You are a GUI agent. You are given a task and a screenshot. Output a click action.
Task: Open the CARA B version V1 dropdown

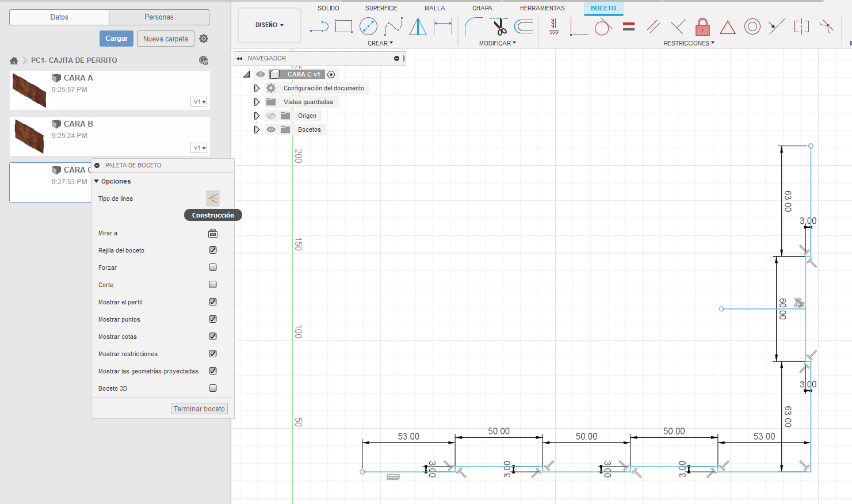point(199,148)
